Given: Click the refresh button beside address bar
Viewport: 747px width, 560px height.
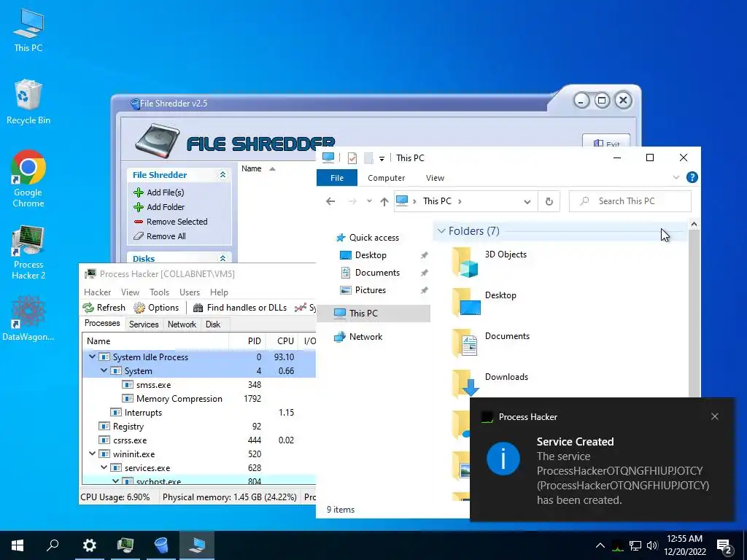Looking at the screenshot, I should click(x=549, y=201).
